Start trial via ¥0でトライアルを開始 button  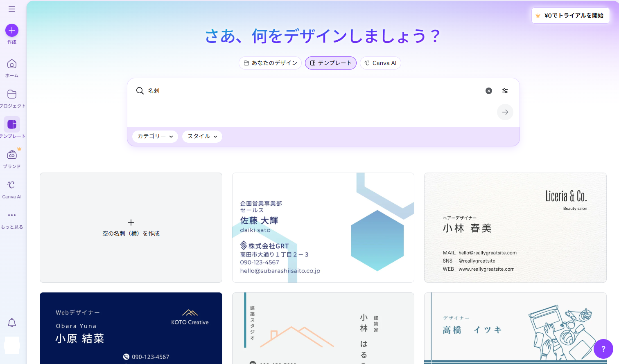pyautogui.click(x=570, y=15)
